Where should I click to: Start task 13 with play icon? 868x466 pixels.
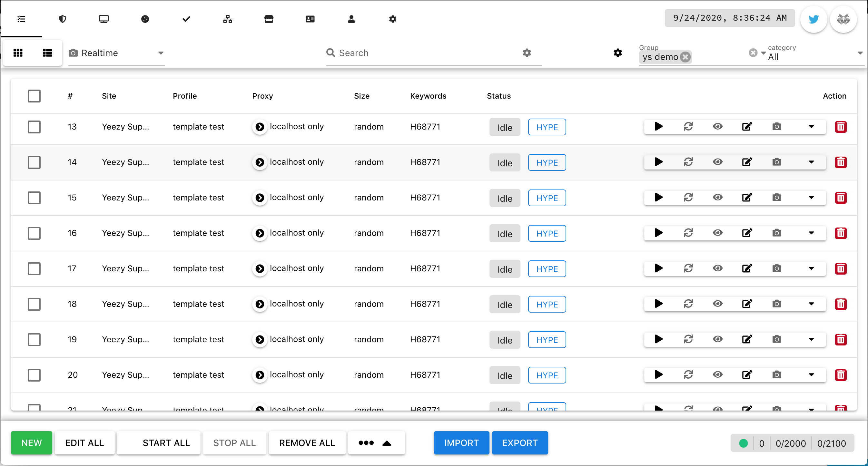click(658, 127)
